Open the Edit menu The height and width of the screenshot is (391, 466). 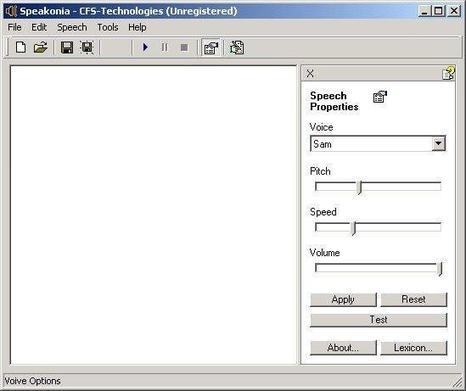39,27
